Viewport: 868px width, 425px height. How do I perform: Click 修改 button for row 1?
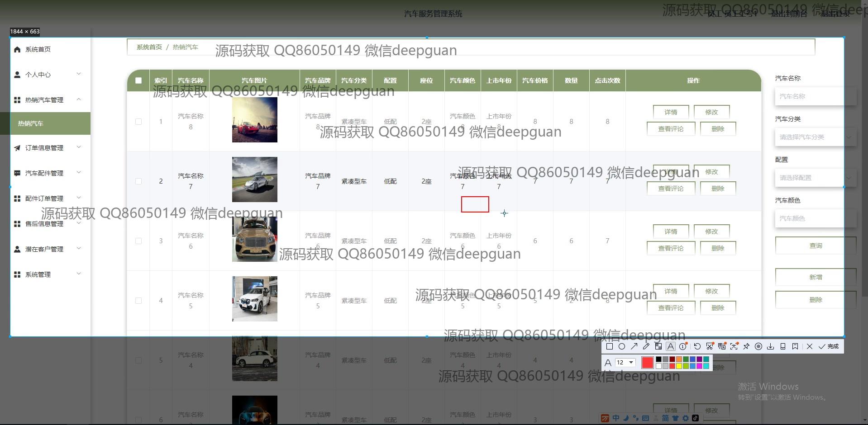(711, 112)
